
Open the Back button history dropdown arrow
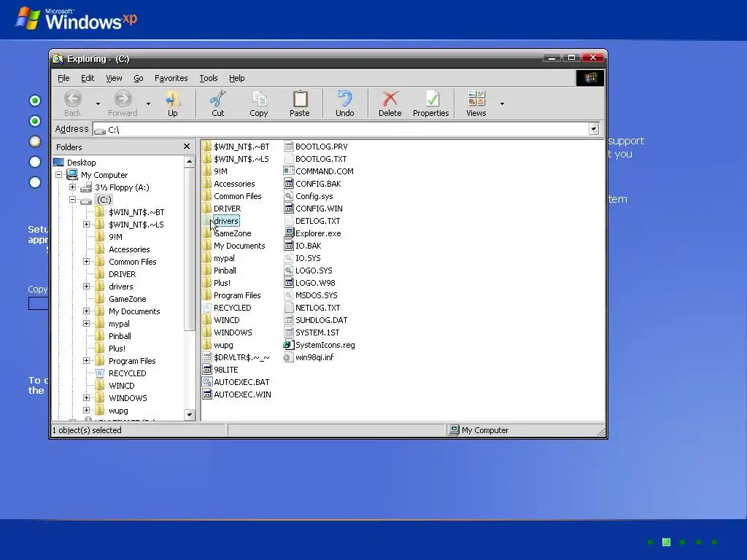tap(98, 104)
